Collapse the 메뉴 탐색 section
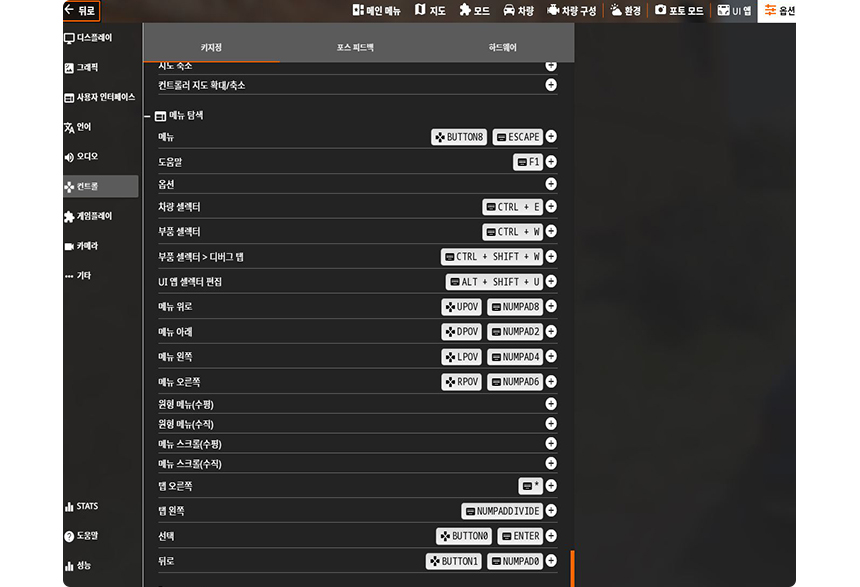Screen dimensions: 860x587 [x=147, y=116]
